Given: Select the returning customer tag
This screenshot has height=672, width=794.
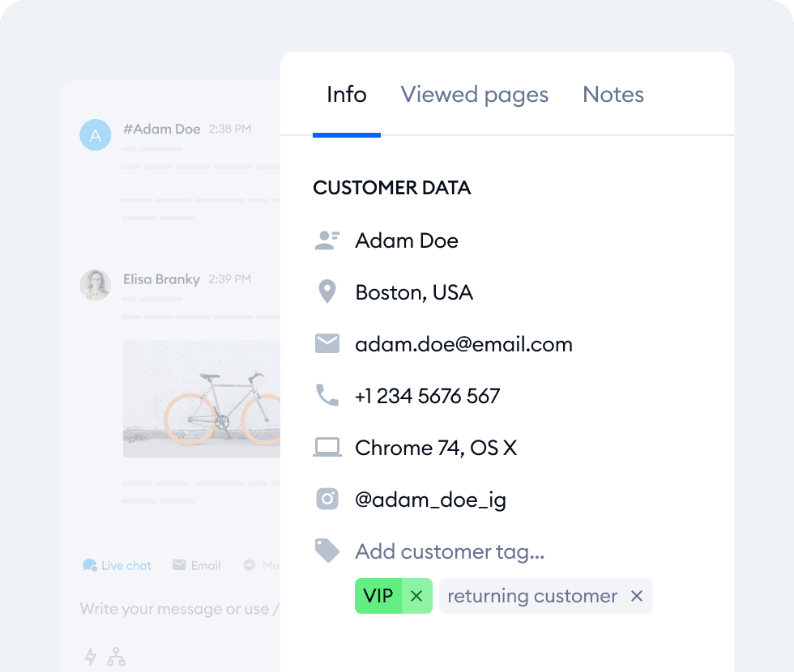Looking at the screenshot, I should pos(532,596).
